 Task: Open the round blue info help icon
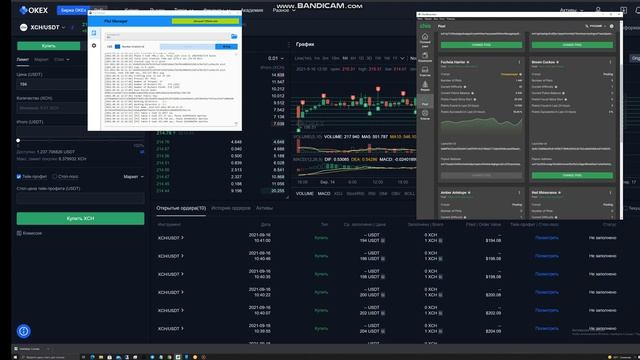click(x=24, y=331)
